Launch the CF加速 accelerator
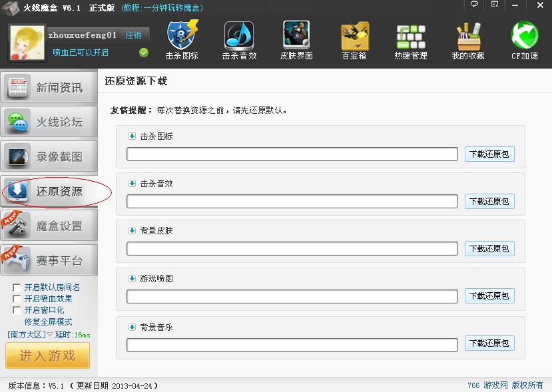552x392 pixels. coord(525,41)
